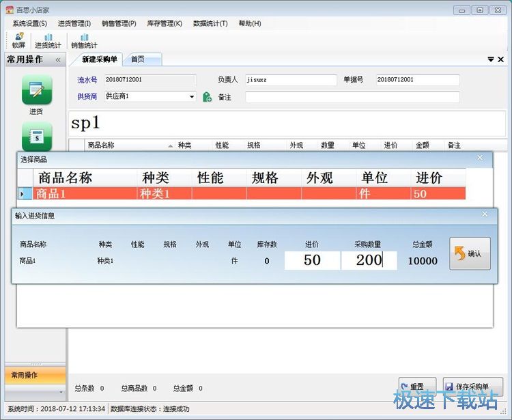
Task: Open the 销售统计 sales statistics toolbar icon
Action: click(x=84, y=41)
